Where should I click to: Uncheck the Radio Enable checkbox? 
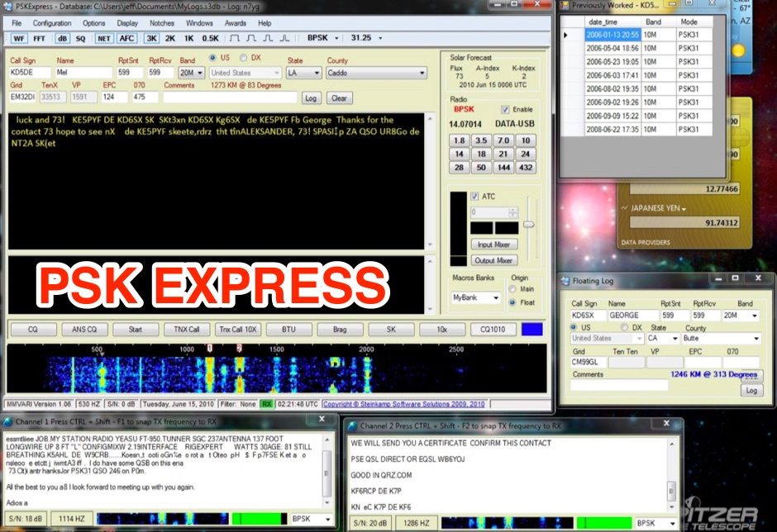506,110
